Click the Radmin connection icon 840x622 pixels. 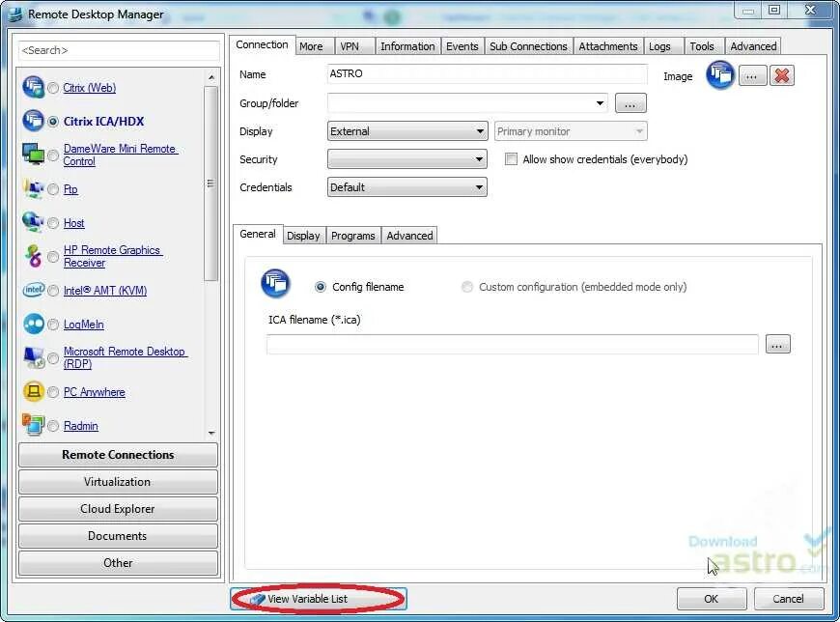[33, 424]
